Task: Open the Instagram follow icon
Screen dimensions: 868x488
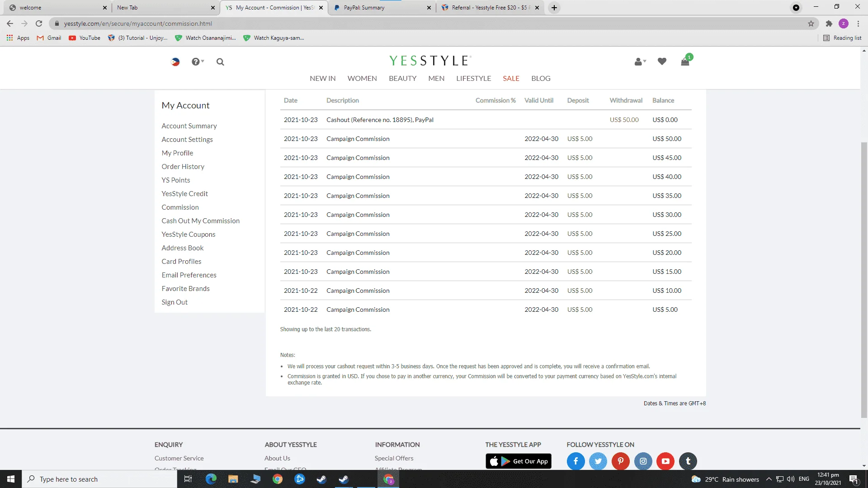Action: [643, 461]
